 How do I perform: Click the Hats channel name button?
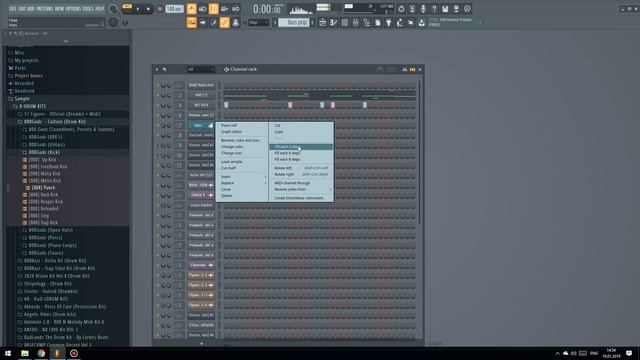click(201, 125)
